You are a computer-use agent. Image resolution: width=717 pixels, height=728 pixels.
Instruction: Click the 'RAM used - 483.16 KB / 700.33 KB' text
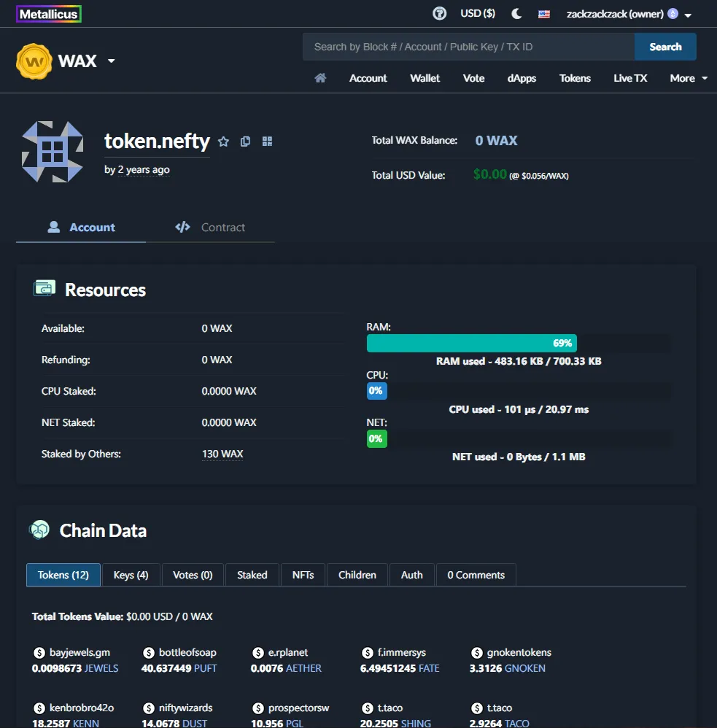point(519,361)
